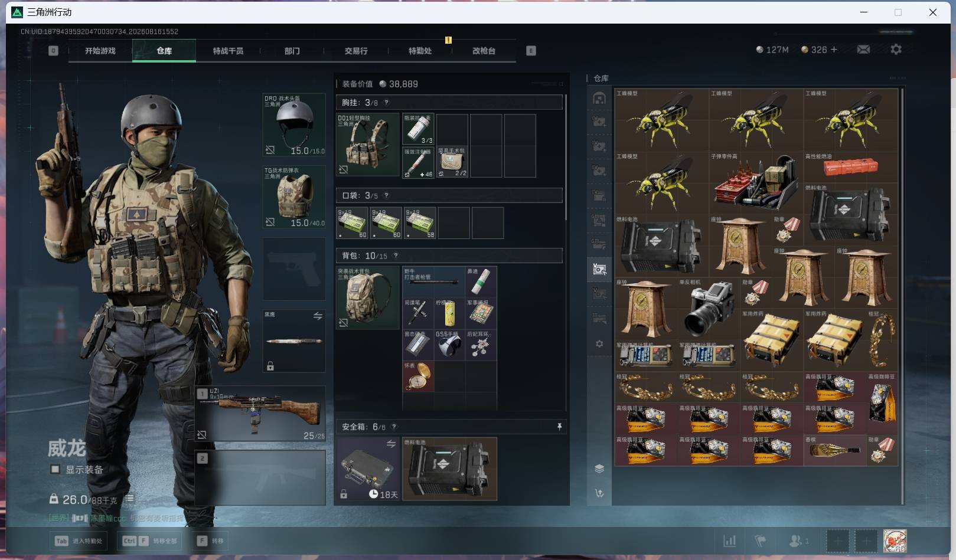The width and height of the screenshot is (956, 560).
Task: Toggle the 安全箱 pin icon
Action: (x=559, y=427)
